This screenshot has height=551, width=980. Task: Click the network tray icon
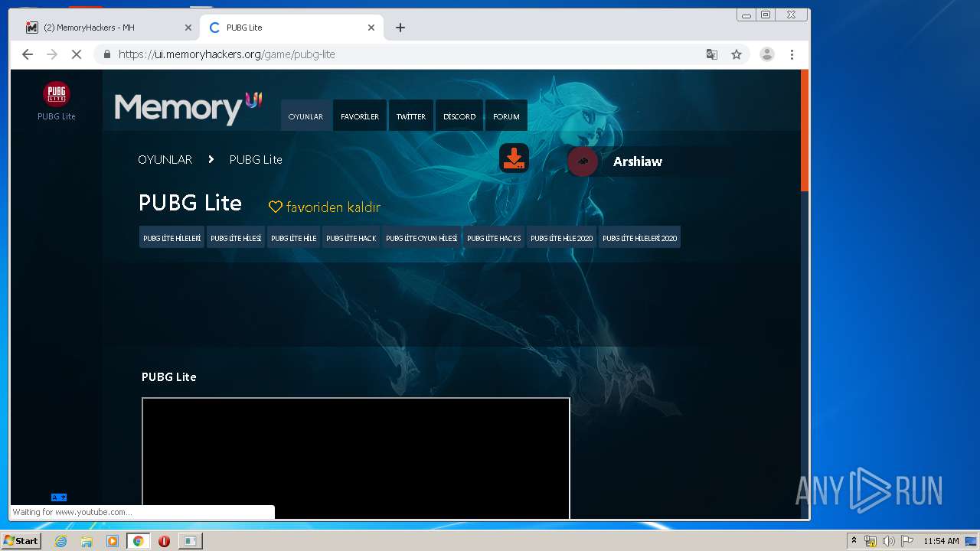(871, 541)
